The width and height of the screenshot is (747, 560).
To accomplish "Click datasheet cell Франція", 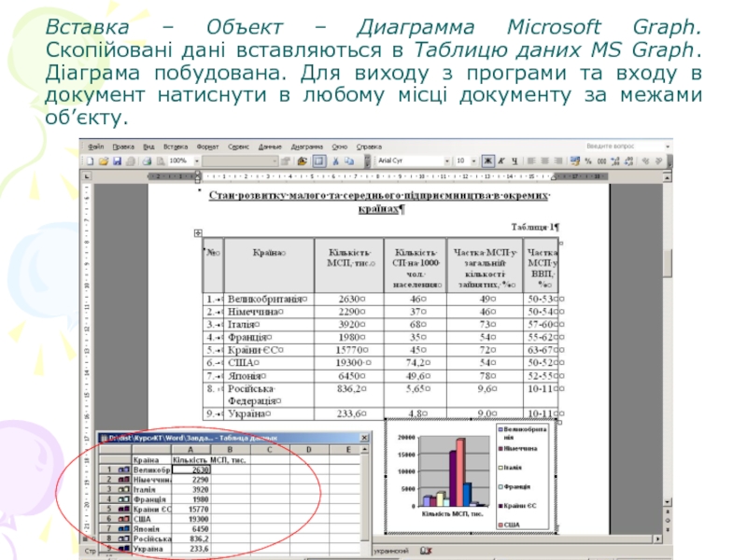I will coord(151,499).
